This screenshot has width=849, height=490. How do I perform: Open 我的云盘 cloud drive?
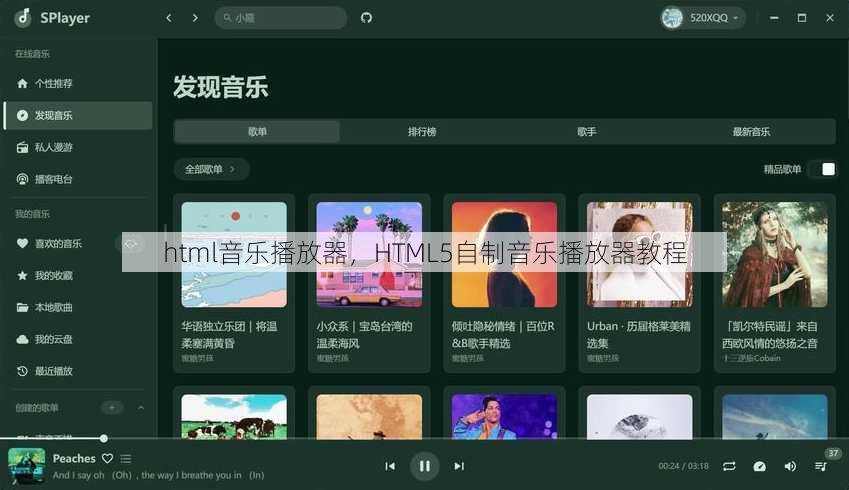(x=77, y=339)
